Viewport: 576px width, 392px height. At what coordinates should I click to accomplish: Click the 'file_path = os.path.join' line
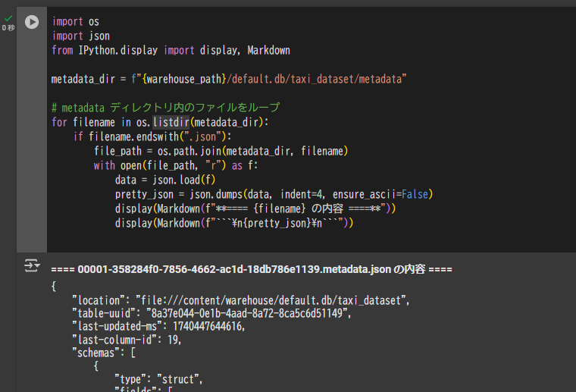click(x=221, y=151)
